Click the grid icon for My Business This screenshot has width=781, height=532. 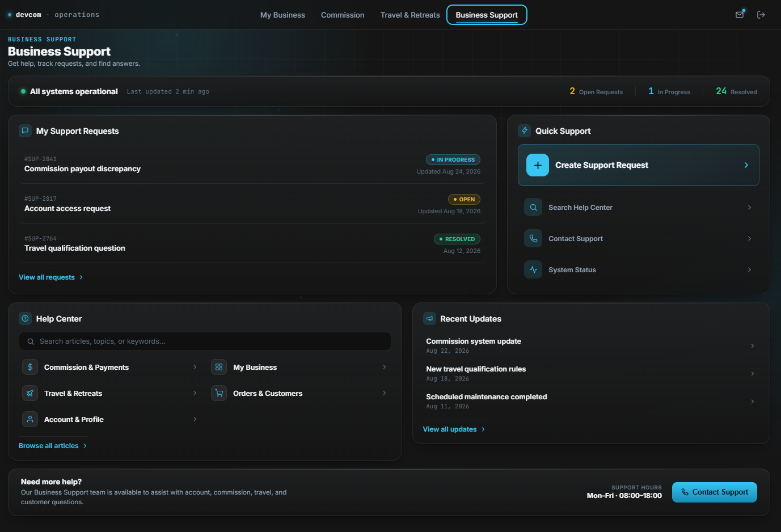pyautogui.click(x=219, y=367)
